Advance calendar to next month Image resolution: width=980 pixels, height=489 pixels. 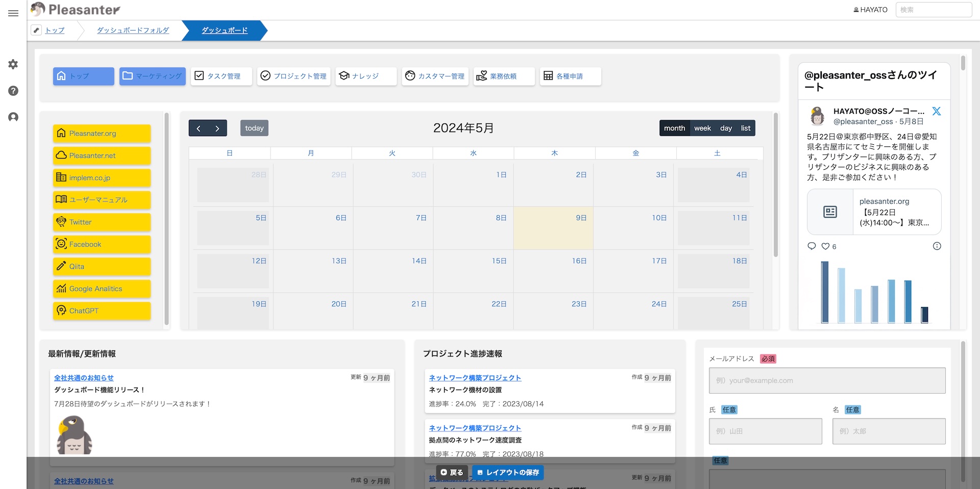pyautogui.click(x=217, y=128)
